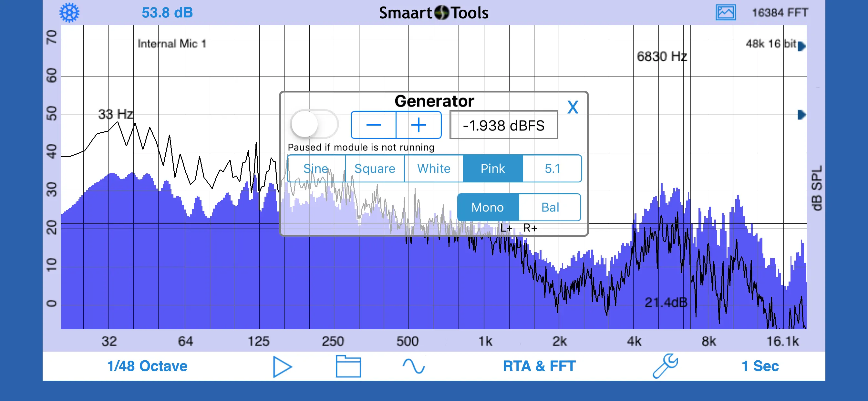Open the settings gear icon
Screen dimensions: 868x401
coord(69,13)
